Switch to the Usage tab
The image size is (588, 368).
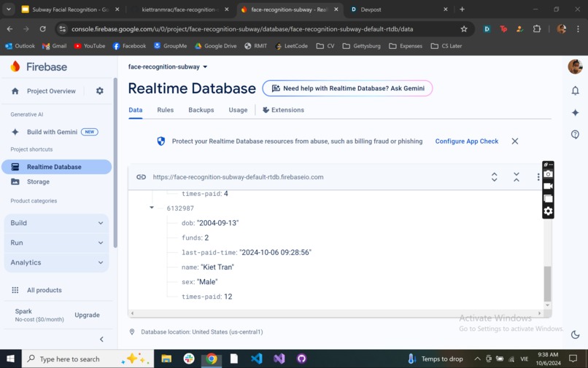(238, 110)
